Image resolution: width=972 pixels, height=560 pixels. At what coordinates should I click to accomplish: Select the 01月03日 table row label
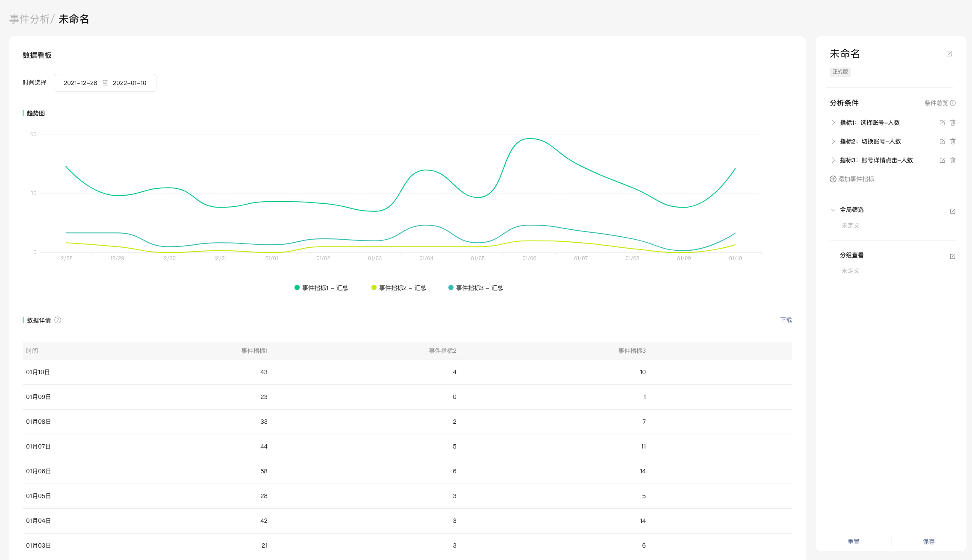38,545
